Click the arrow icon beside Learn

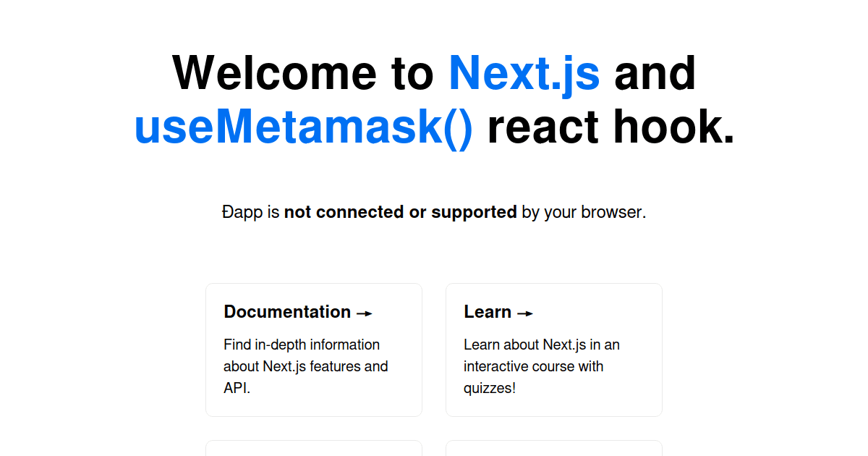pos(525,313)
